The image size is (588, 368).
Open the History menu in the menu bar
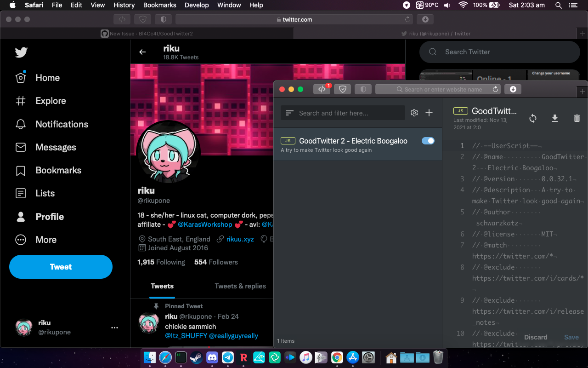pyautogui.click(x=124, y=5)
